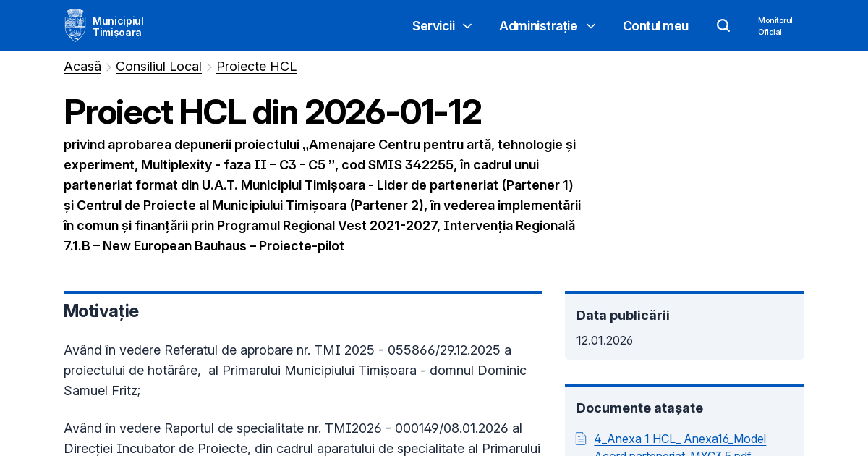Click the Municipiul Timișoara header text
868x456 pixels.
coord(120,25)
